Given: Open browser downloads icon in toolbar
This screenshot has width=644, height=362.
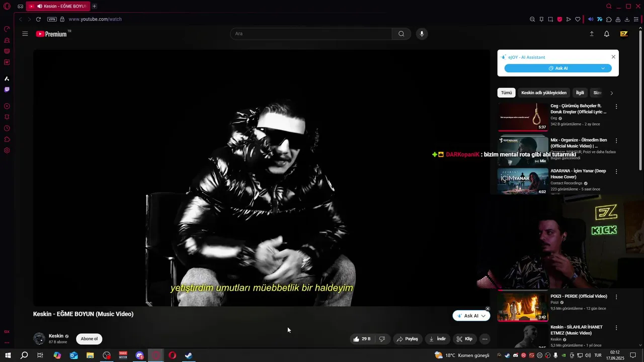Looking at the screenshot, I should [x=627, y=19].
